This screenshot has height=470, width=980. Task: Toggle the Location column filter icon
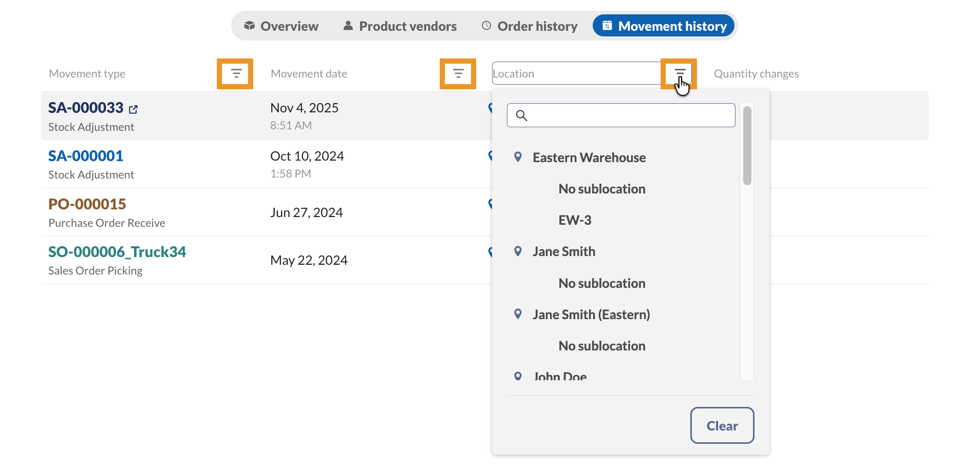tap(679, 74)
